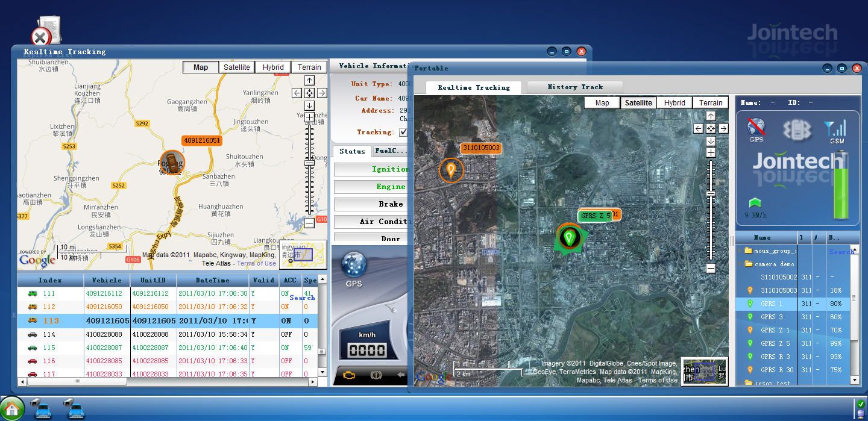Click the Brake status button

coord(371,204)
